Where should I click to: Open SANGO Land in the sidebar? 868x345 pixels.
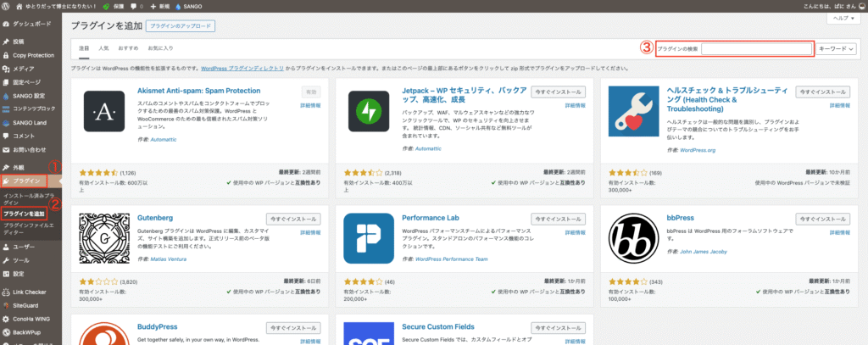[x=31, y=122]
